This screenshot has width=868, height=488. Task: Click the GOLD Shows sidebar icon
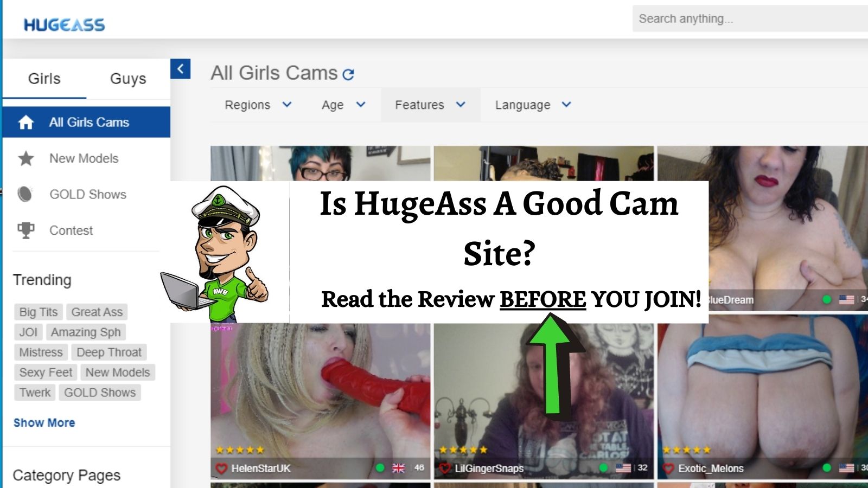click(x=25, y=194)
